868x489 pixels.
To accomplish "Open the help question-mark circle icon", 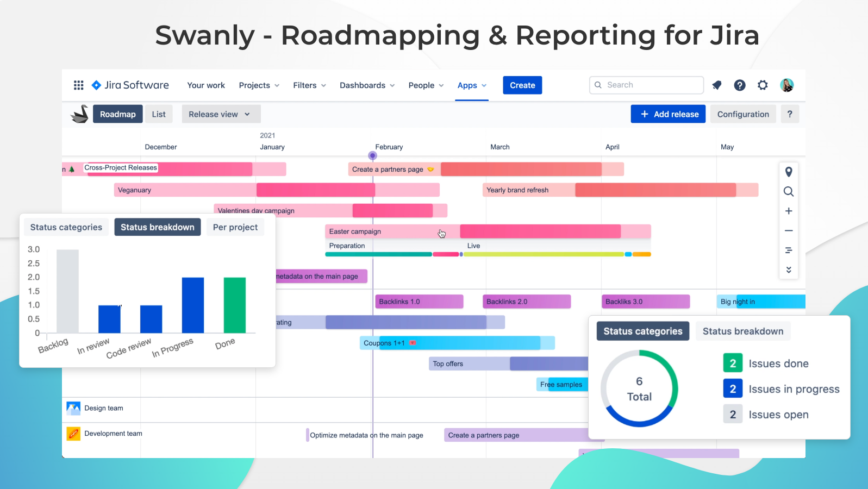I will pos(740,85).
